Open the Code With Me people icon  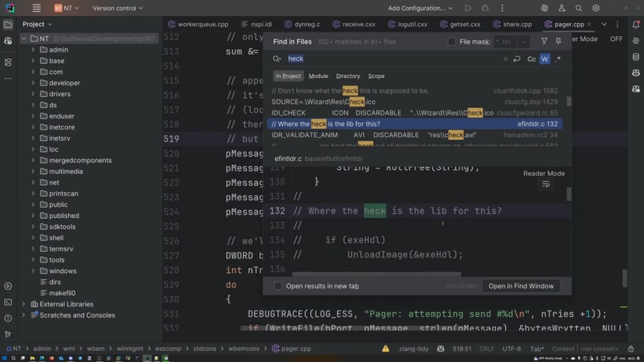click(x=562, y=8)
